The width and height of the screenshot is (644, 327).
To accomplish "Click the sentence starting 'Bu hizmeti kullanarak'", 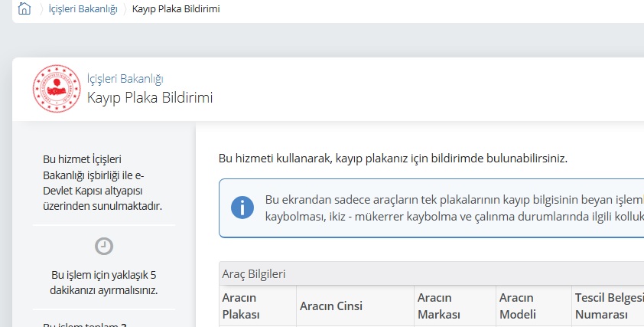I will pyautogui.click(x=394, y=159).
